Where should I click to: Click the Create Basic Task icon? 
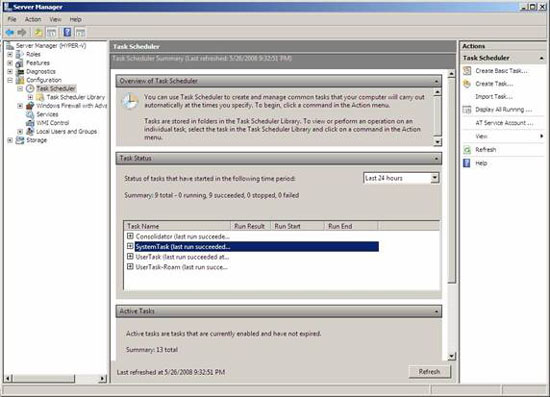click(x=467, y=70)
